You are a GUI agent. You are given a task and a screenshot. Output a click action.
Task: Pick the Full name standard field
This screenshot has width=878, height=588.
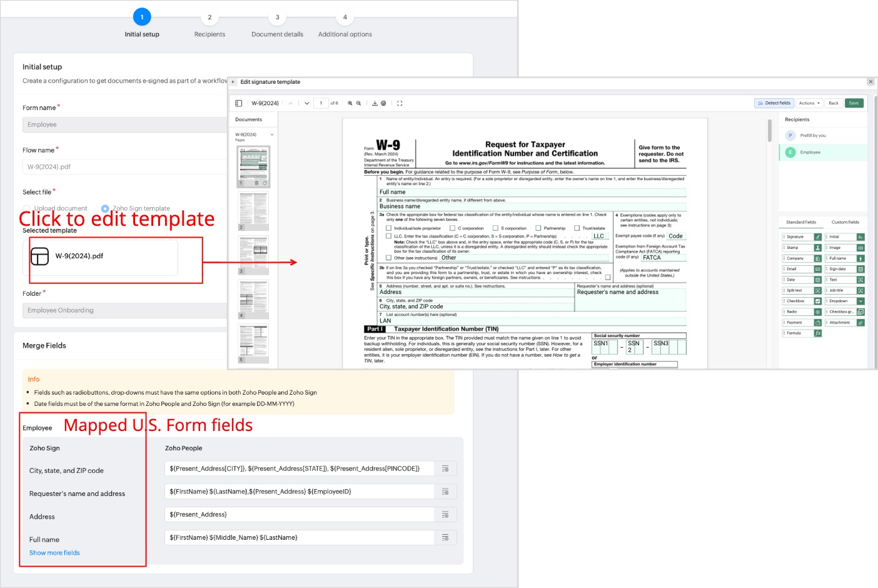coord(845,258)
